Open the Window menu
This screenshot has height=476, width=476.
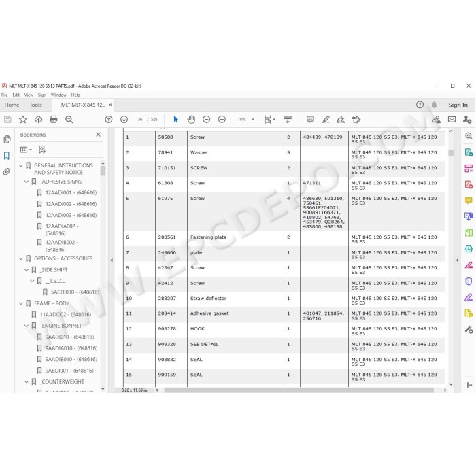58,95
